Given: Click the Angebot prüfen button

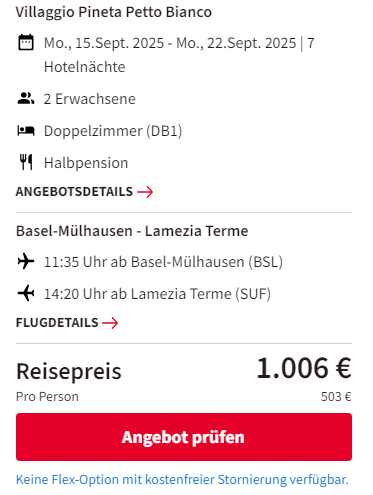Looking at the screenshot, I should pyautogui.click(x=184, y=437).
